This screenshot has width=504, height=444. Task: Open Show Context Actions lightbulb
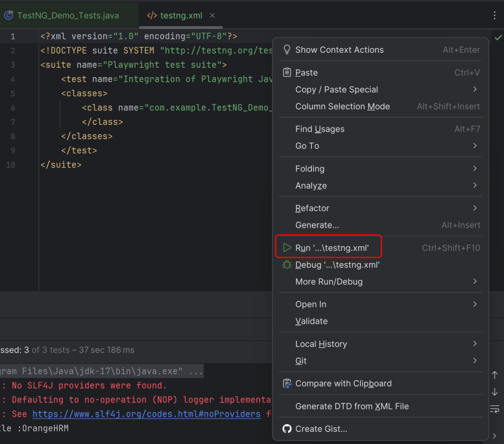click(x=287, y=50)
